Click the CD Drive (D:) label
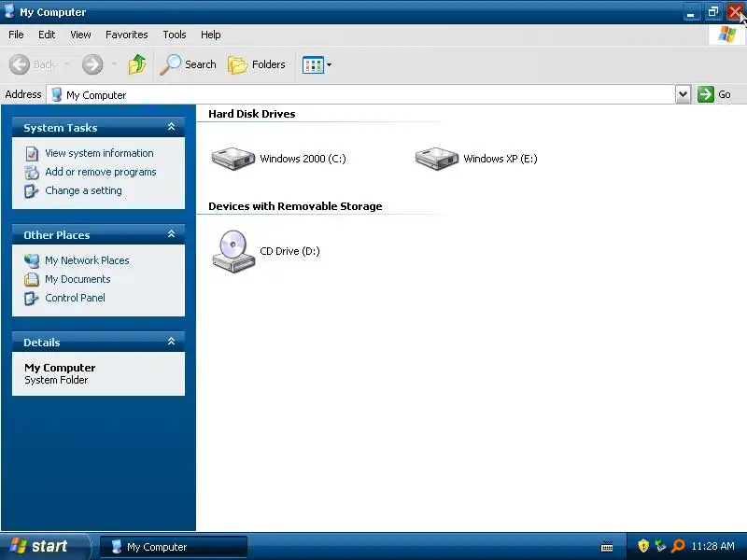The image size is (747, 560). [289, 251]
